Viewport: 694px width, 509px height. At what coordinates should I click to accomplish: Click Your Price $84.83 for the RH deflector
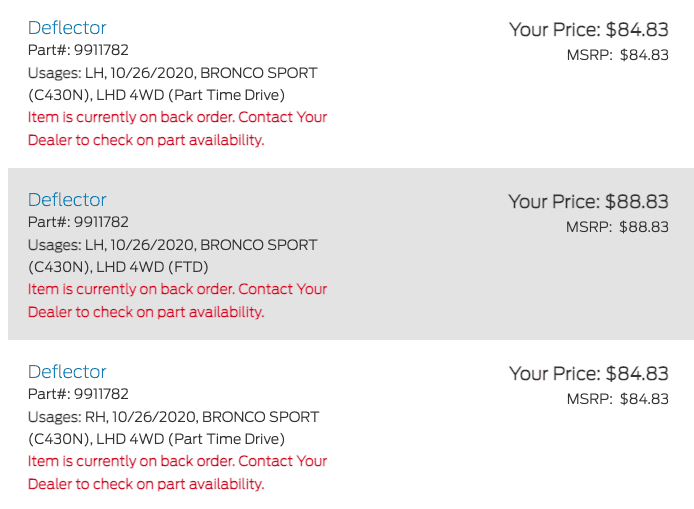pyautogui.click(x=588, y=374)
